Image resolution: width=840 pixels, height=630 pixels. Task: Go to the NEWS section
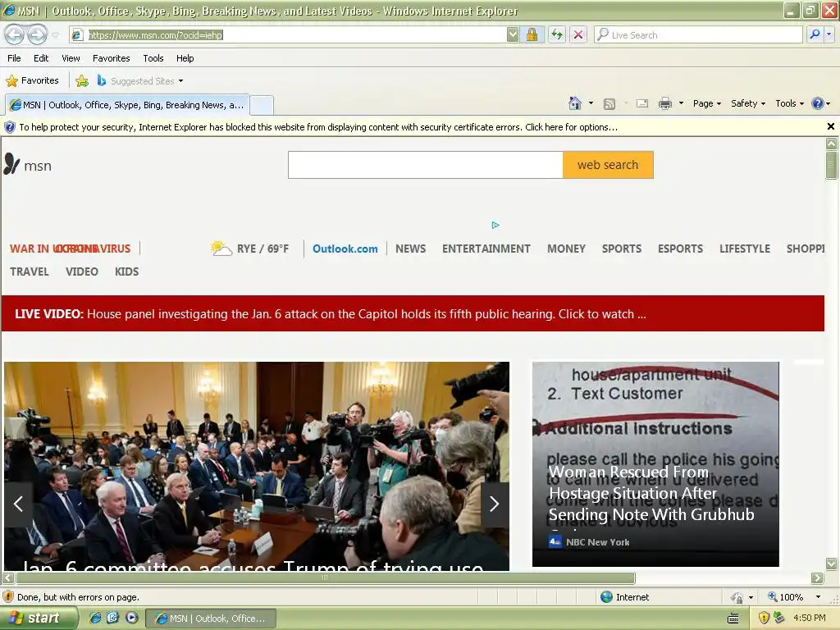(410, 249)
